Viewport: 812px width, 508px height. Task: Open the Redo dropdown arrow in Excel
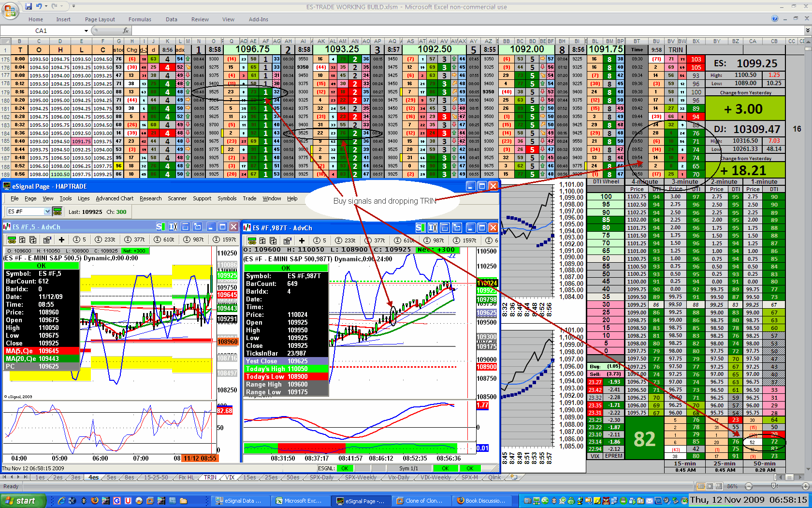[62, 6]
